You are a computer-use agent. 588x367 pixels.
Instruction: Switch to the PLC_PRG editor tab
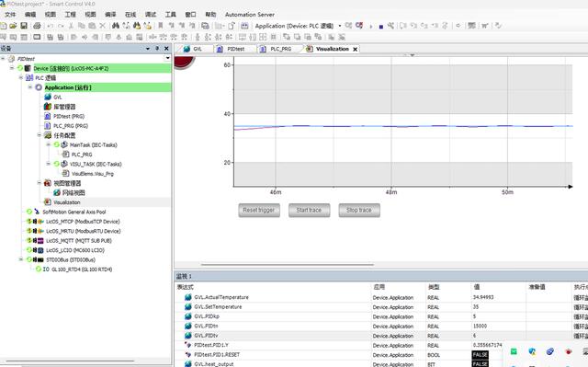(x=277, y=49)
